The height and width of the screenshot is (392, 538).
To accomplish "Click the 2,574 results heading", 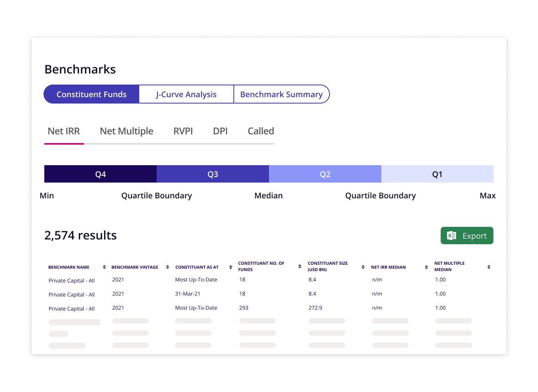I will click(80, 236).
